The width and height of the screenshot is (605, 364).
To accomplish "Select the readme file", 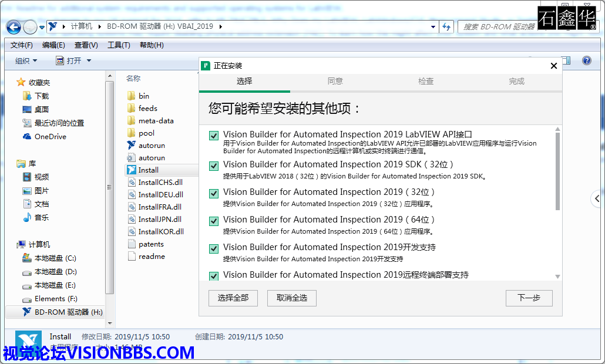I will coord(146,256).
